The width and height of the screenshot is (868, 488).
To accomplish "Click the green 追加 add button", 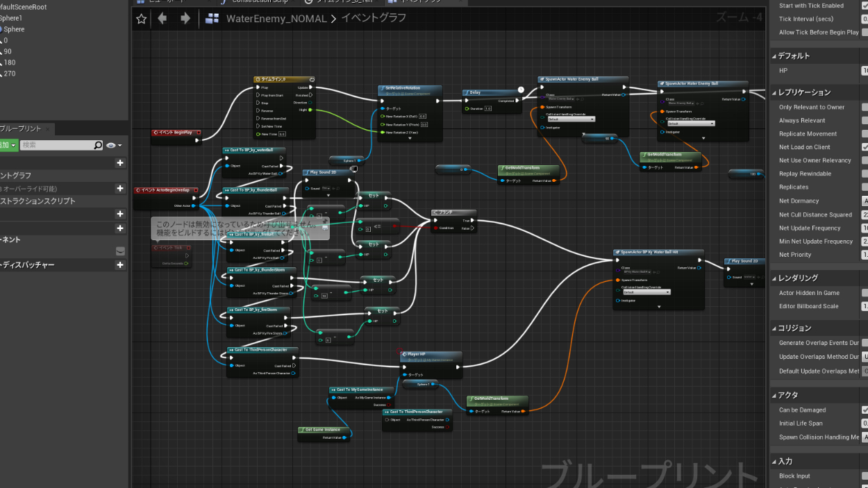I will pos(8,145).
